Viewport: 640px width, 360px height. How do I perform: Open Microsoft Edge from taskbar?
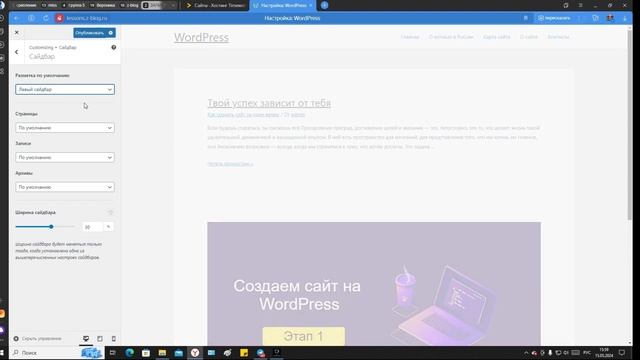(129, 353)
